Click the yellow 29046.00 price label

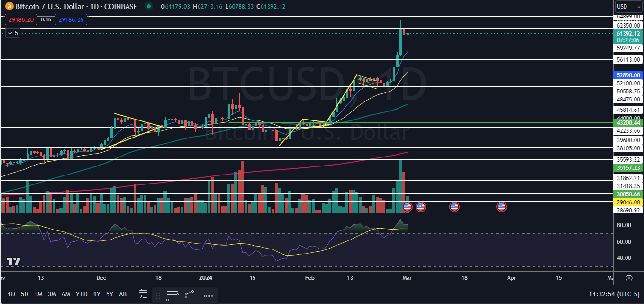point(628,202)
